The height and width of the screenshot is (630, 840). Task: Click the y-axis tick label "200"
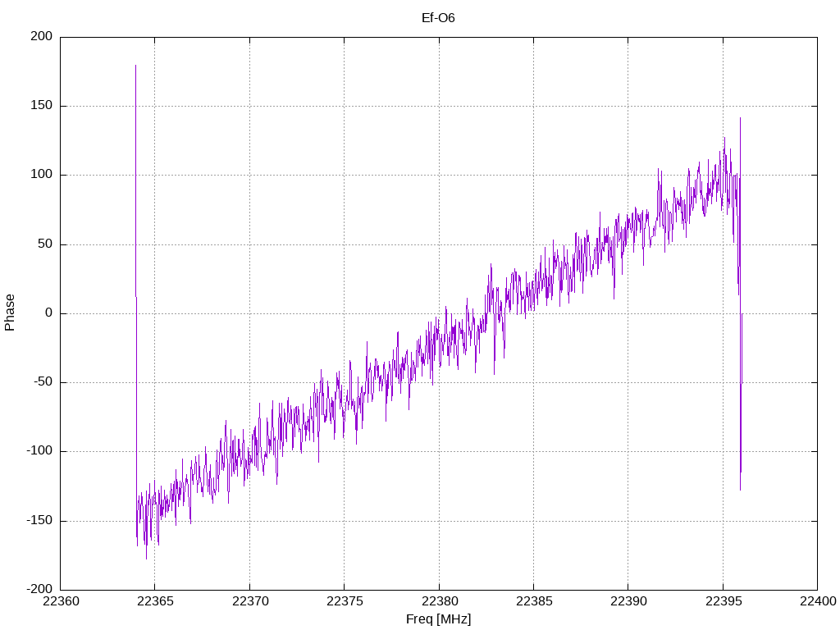tap(42, 36)
